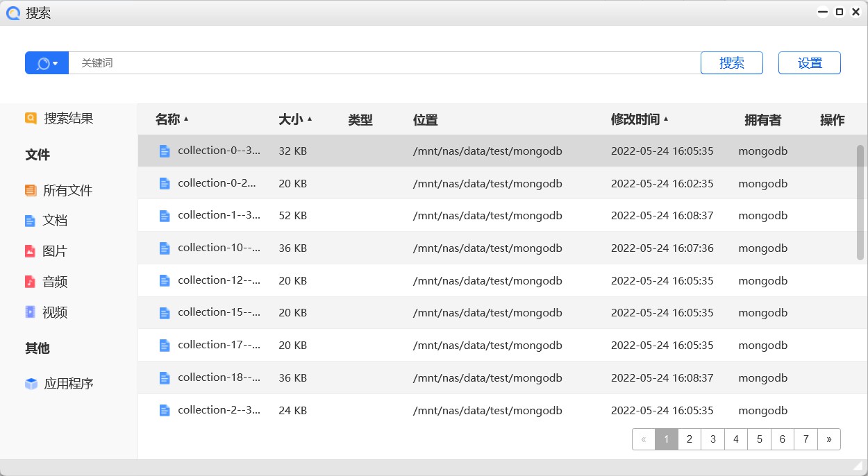
Task: Toggle the 大小 column sort order
Action: [x=292, y=119]
